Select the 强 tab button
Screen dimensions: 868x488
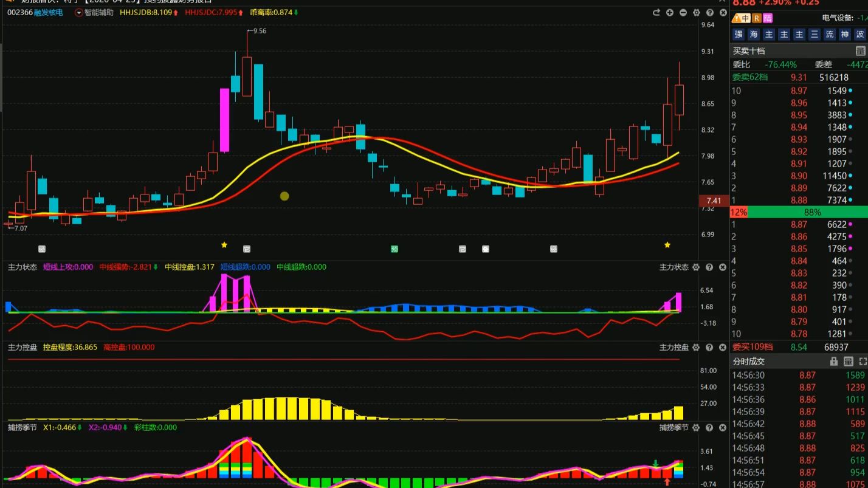click(x=738, y=35)
